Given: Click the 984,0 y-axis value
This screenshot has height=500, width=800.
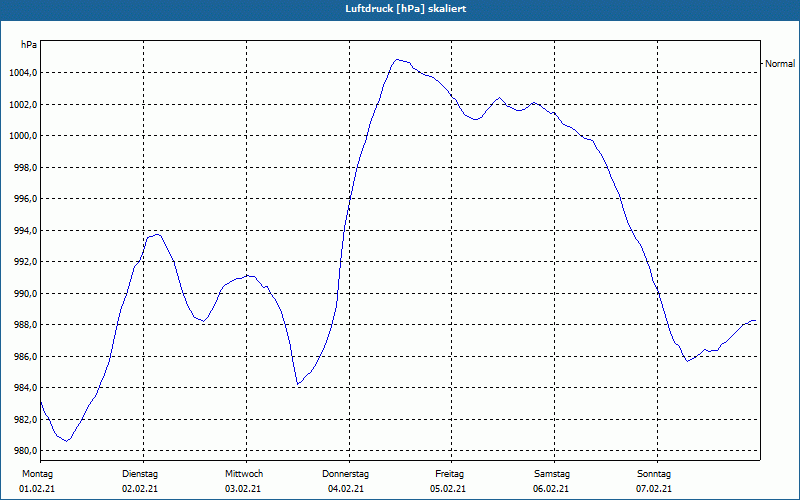Looking at the screenshot, I should tap(25, 388).
